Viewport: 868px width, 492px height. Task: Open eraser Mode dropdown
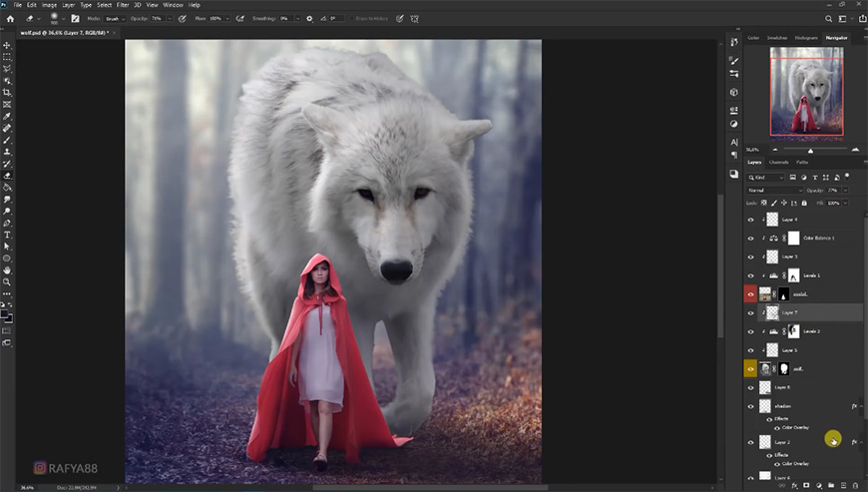coord(115,19)
